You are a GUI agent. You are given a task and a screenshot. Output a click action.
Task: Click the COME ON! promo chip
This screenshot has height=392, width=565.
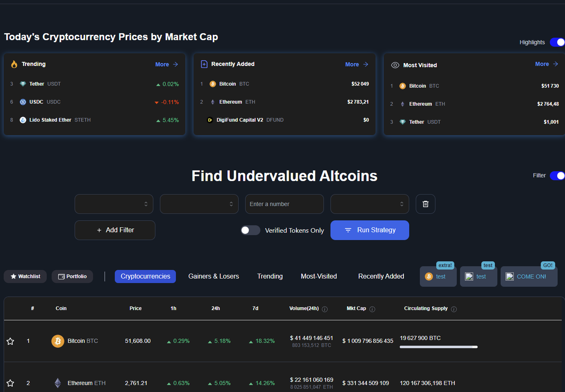[529, 276]
